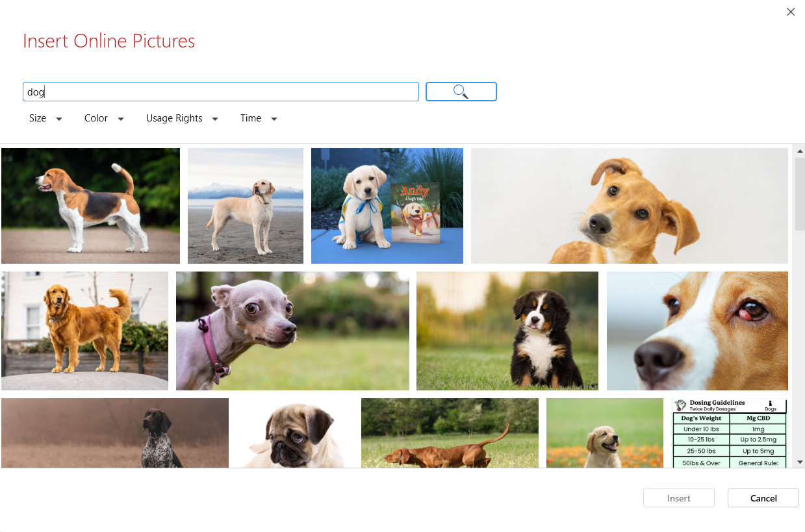Expand the Usage Rights filter
Screen dimensions: 805x532
pos(182,118)
